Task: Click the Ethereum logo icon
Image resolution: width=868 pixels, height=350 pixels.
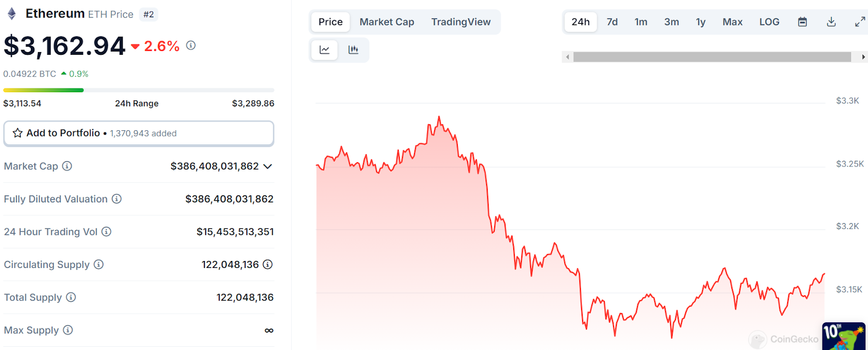Action: pos(11,13)
